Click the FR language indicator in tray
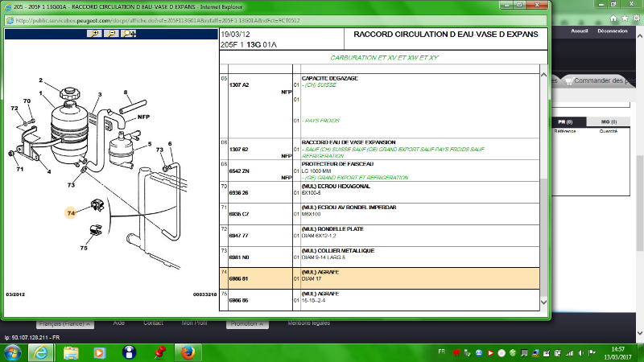Viewport: 644px width, 362px height. click(441, 352)
